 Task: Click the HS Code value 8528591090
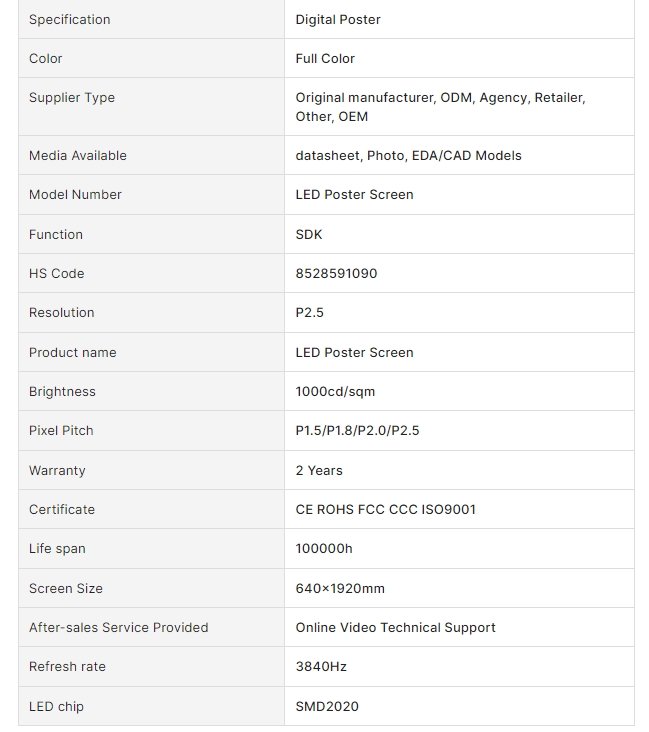point(336,273)
